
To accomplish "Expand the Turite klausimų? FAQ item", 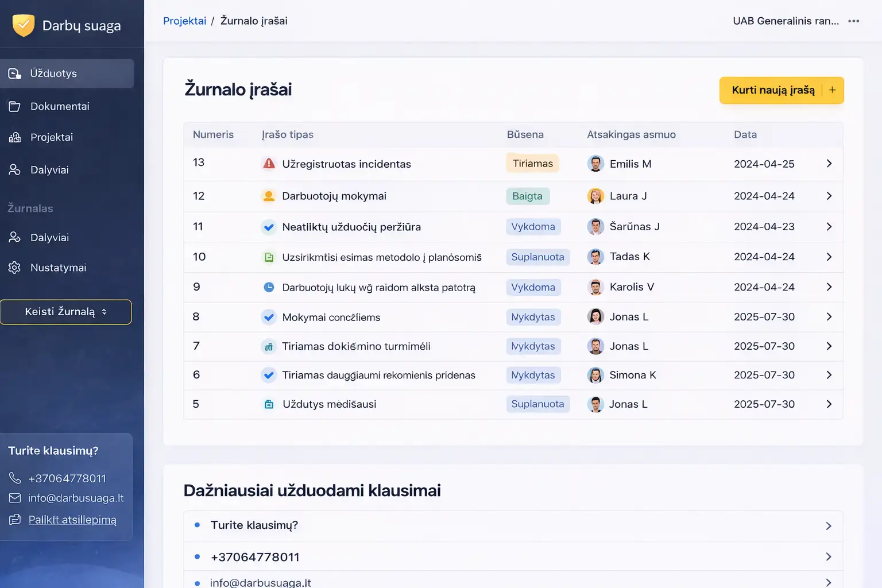I will point(513,525).
